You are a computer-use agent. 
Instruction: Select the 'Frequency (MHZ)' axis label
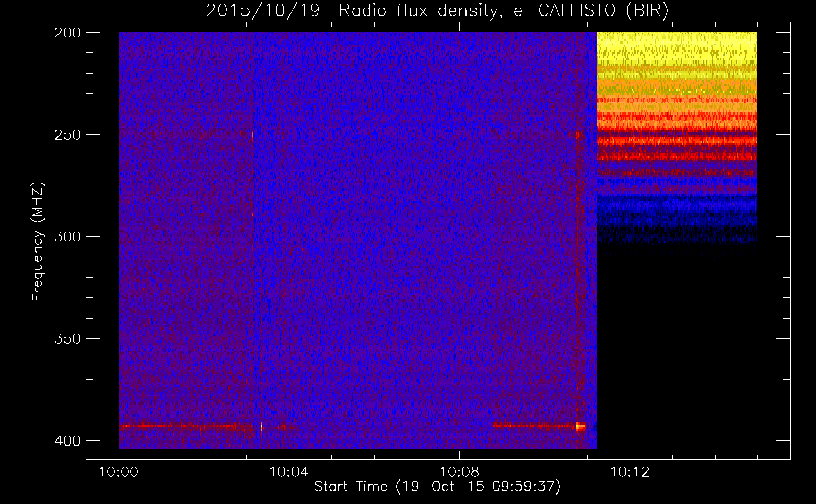[x=38, y=241]
